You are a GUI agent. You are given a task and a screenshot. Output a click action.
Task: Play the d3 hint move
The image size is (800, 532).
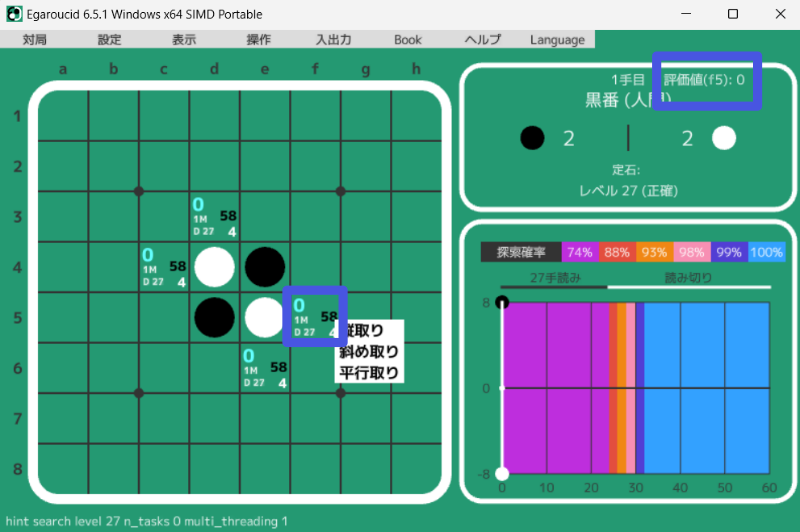pos(214,216)
